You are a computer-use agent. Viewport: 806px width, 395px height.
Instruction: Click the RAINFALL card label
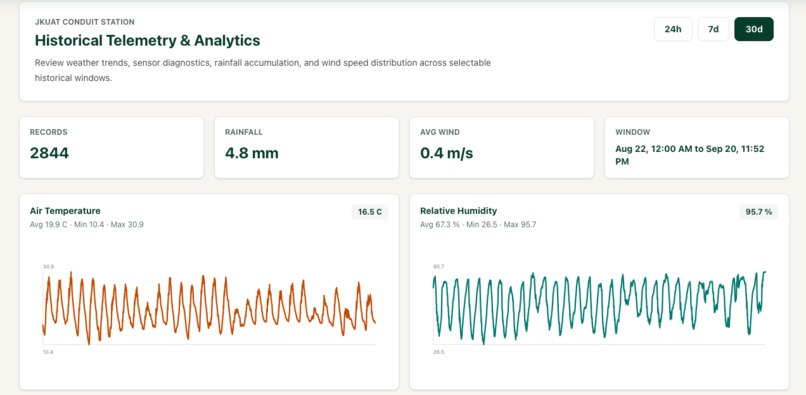(244, 132)
